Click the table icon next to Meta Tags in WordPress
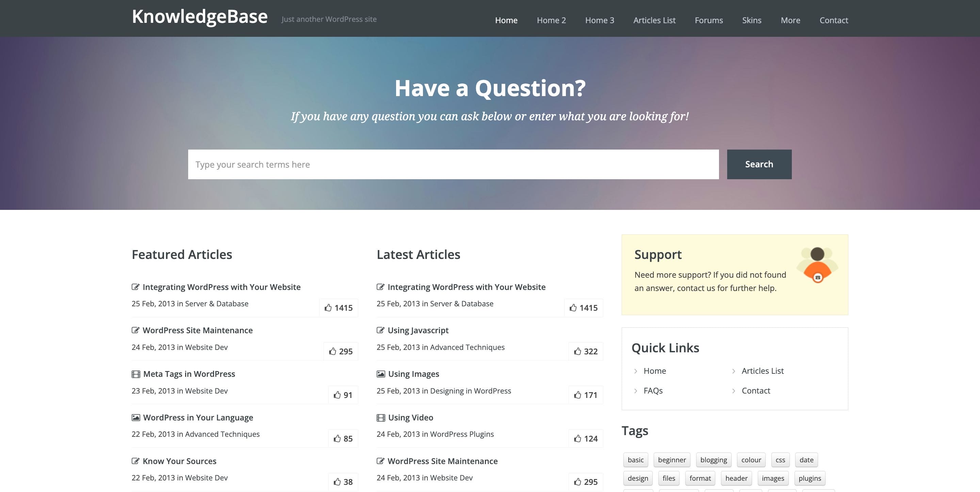The image size is (980, 492). click(135, 373)
